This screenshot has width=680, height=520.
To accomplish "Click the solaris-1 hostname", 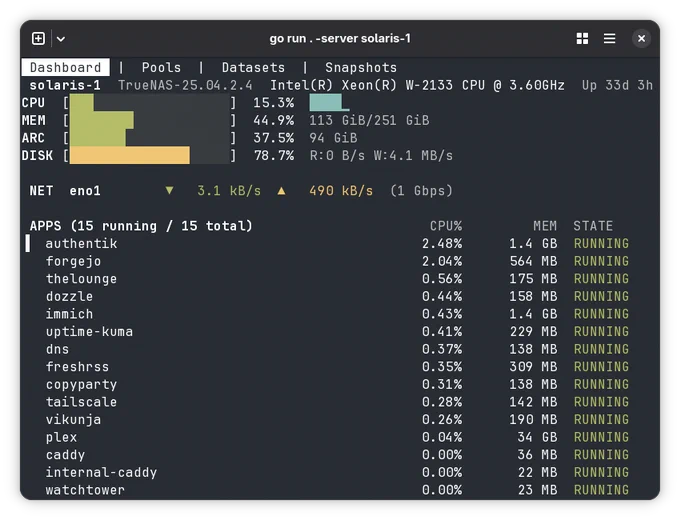I will coord(65,85).
